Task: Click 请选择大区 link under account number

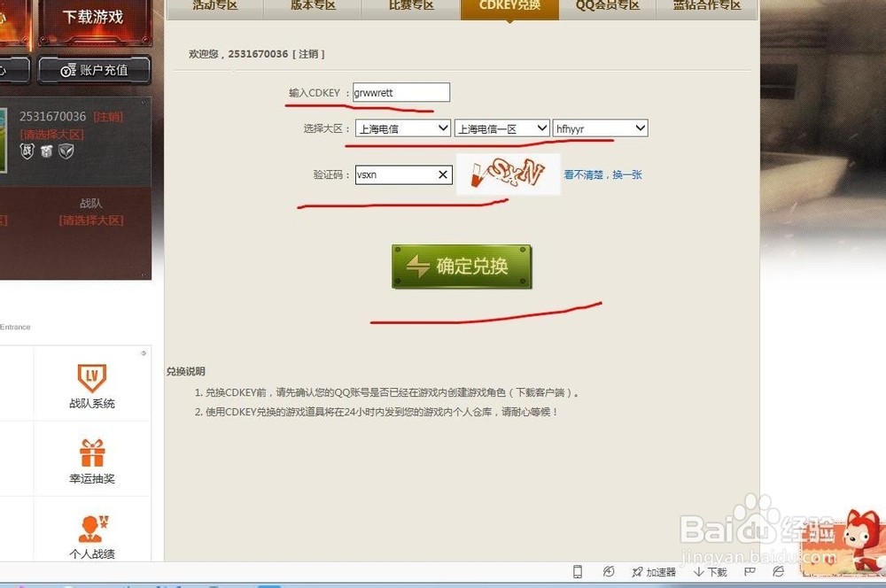Action: point(52,135)
